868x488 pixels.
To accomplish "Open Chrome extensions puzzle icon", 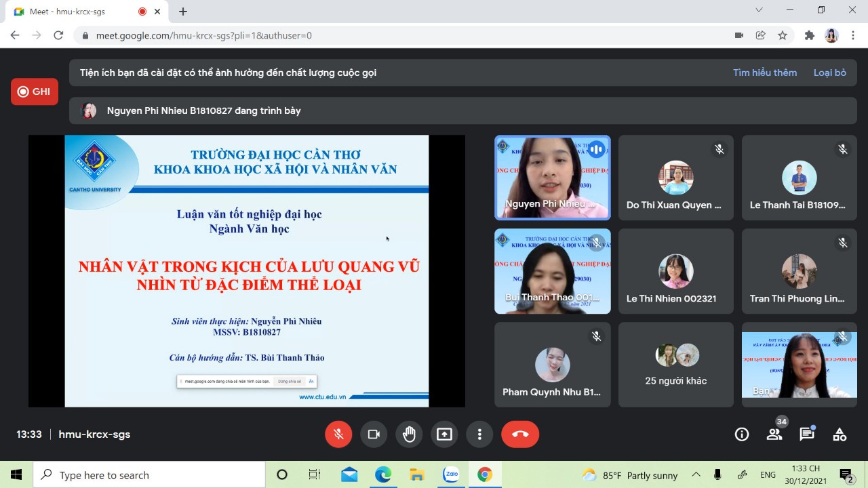I will (x=809, y=35).
